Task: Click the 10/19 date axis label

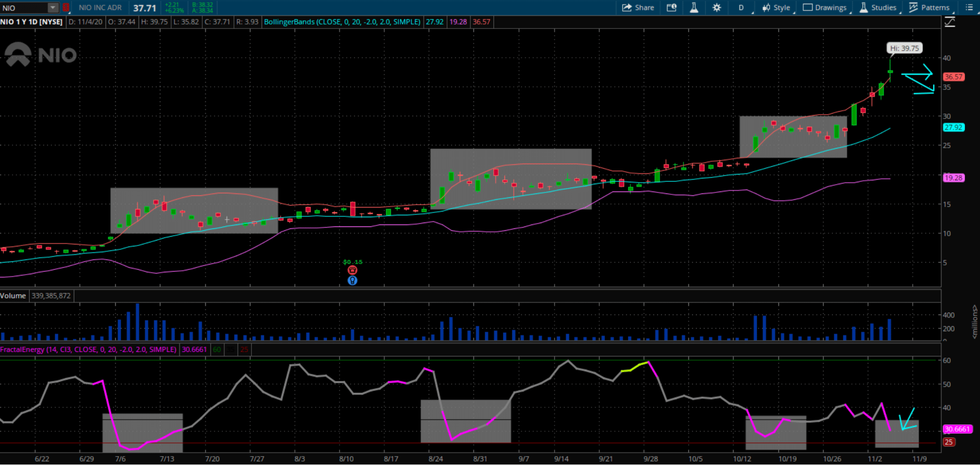Action: [x=787, y=459]
